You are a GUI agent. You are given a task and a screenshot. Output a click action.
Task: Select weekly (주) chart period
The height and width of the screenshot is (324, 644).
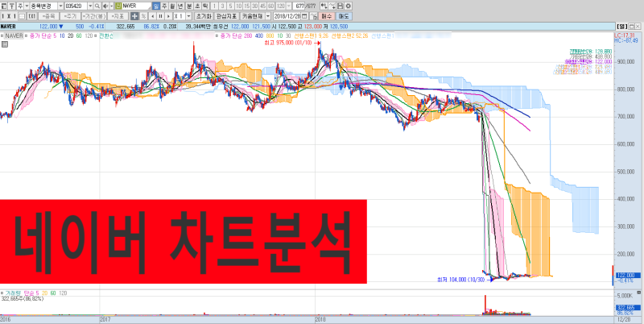click(x=164, y=6)
